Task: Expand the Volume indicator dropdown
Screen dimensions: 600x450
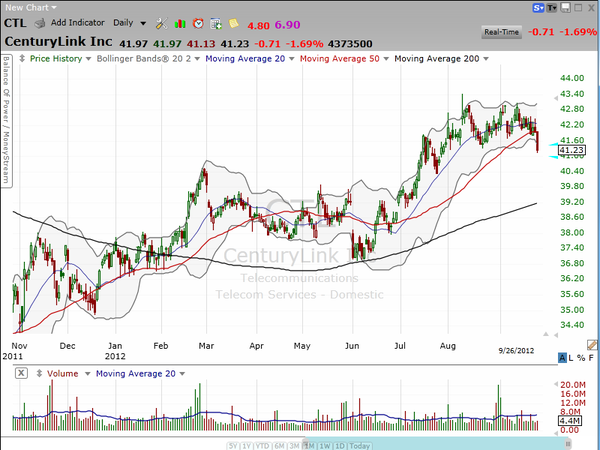Action: (x=88, y=374)
